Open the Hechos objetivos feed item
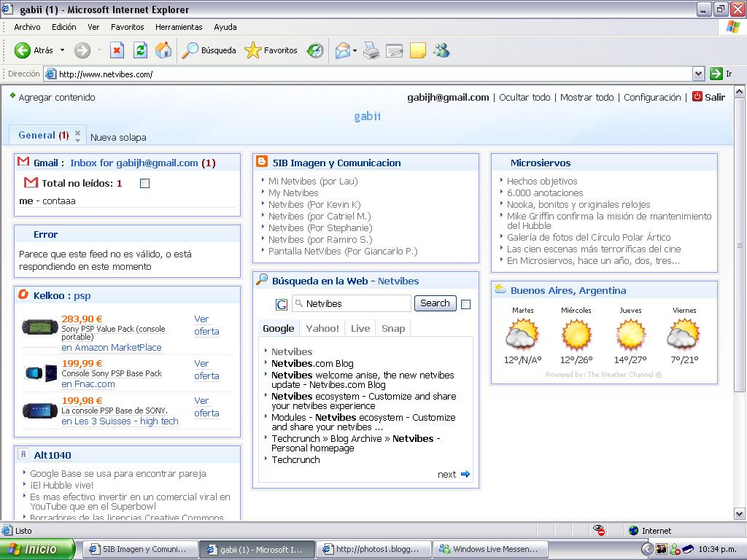747x560 pixels. [x=542, y=181]
